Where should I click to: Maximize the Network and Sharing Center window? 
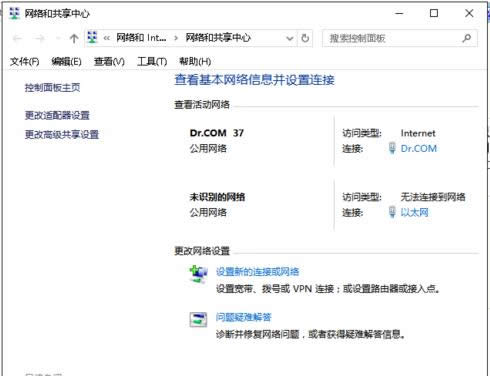434,13
